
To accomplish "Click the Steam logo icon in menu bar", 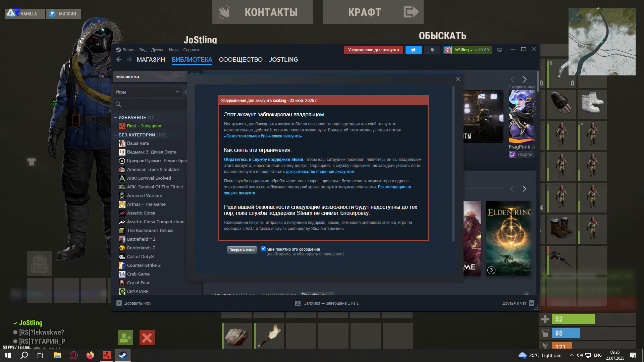I will click(x=118, y=50).
